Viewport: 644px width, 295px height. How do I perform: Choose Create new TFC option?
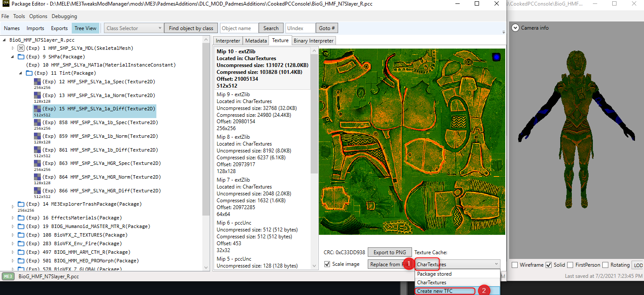pyautogui.click(x=458, y=291)
